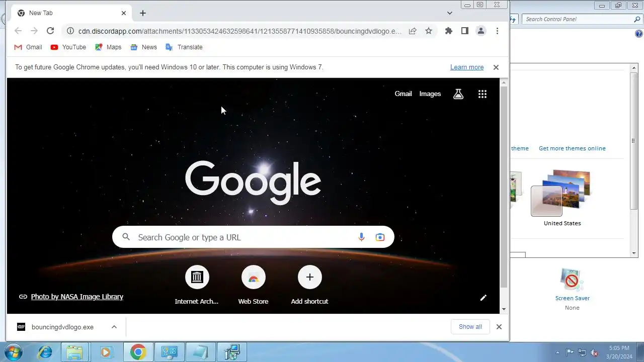Open network tray icon
This screenshot has width=644, height=362.
click(x=582, y=352)
